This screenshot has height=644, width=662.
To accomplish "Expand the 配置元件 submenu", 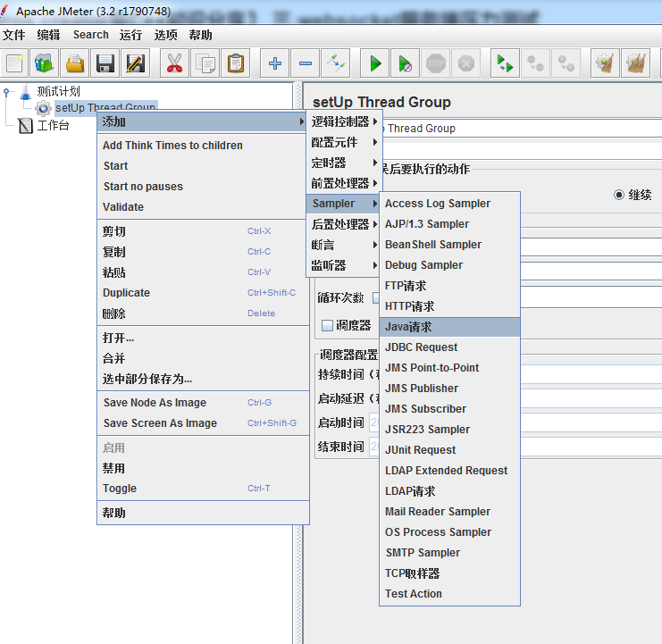I will (x=344, y=142).
